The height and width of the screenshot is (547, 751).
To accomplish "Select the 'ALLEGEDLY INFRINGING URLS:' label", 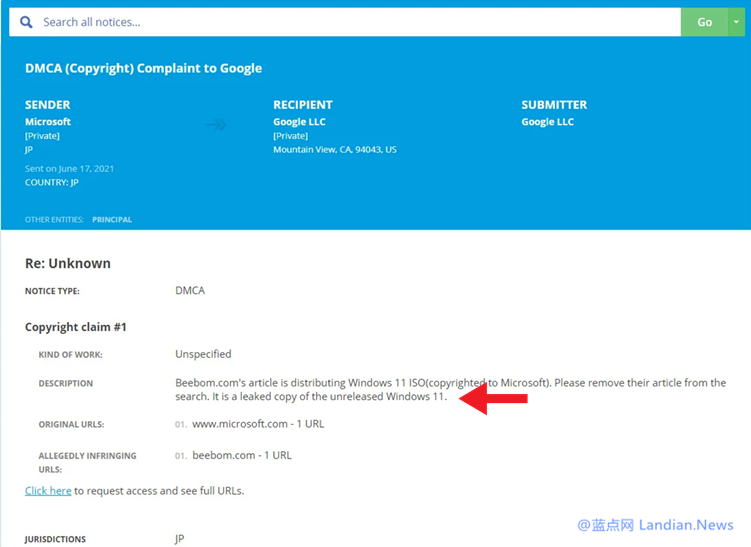I will (x=87, y=463).
